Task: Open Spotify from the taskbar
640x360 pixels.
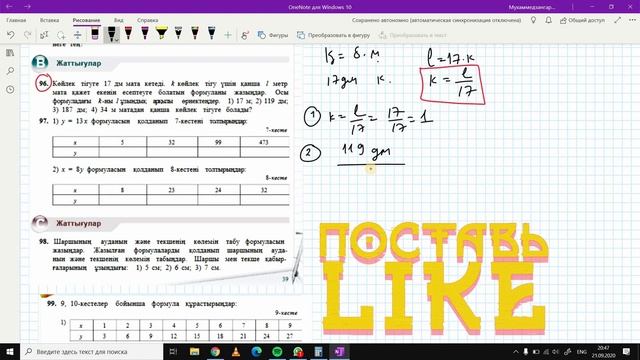Action: coord(277,351)
